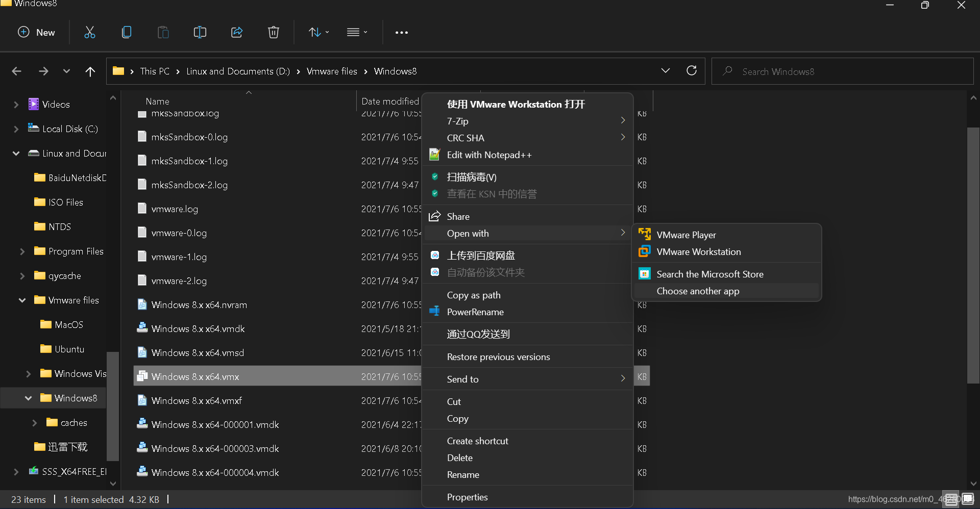The image size is (980, 509).
Task: Switch to large thumbnails view in status bar
Action: (968, 499)
